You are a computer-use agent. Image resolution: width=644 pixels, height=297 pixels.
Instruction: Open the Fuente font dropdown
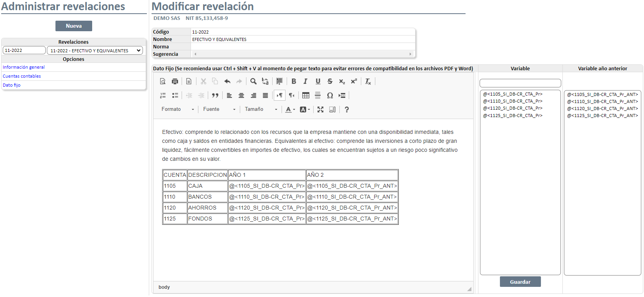coord(219,109)
